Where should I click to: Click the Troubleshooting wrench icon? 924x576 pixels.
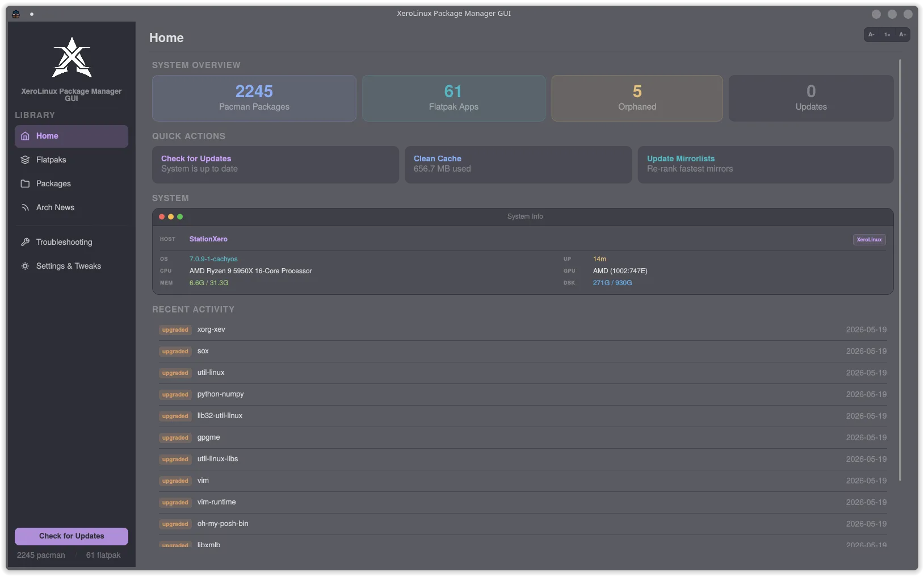[25, 243]
